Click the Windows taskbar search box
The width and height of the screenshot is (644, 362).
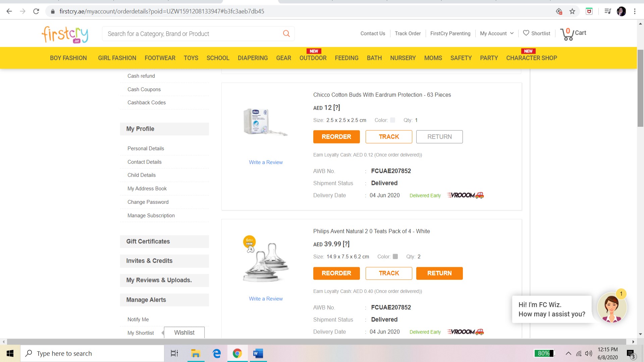coord(92,353)
